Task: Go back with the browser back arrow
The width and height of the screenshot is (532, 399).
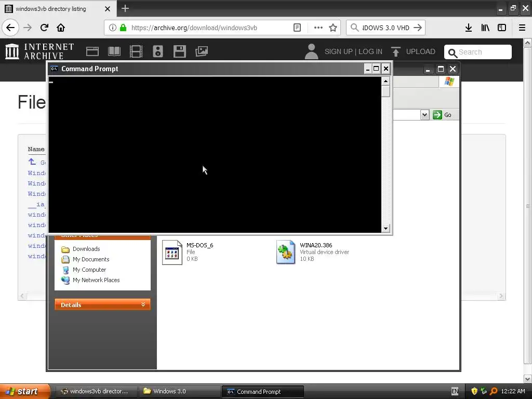Action: point(10,28)
